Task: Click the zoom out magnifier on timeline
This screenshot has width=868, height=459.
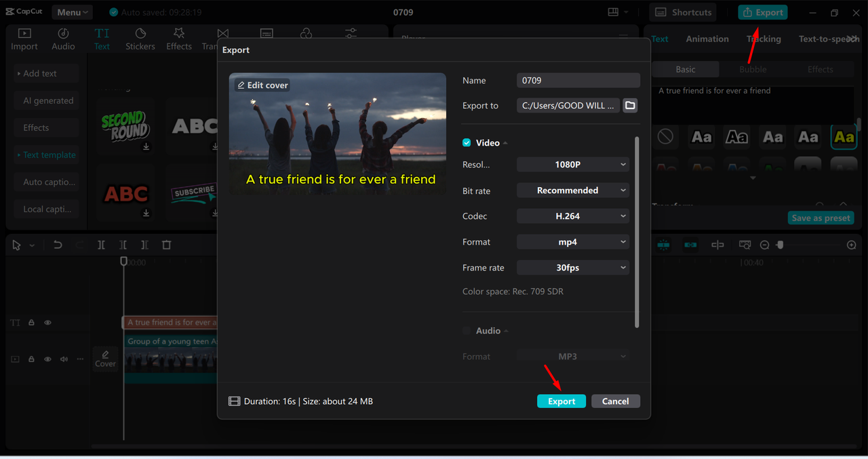Action: coord(764,245)
